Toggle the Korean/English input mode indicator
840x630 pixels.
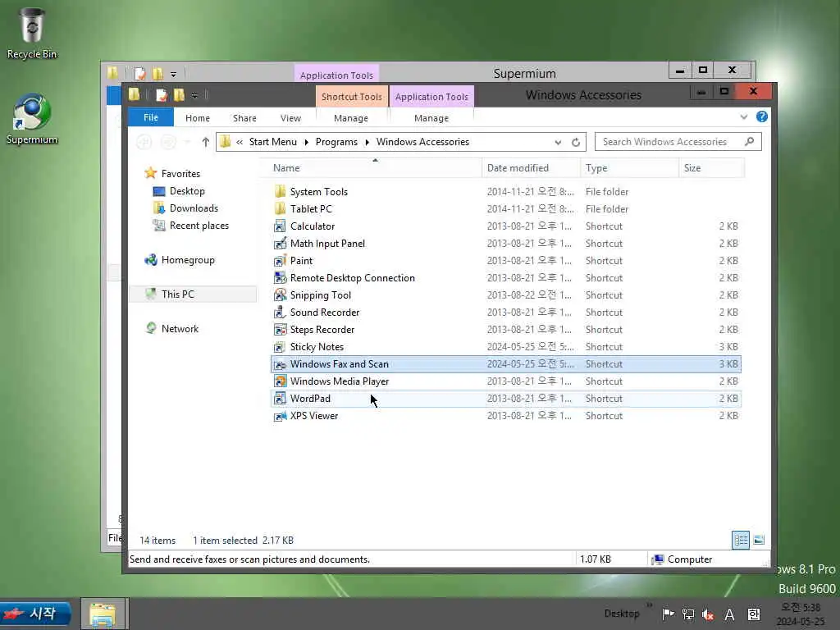click(x=754, y=614)
